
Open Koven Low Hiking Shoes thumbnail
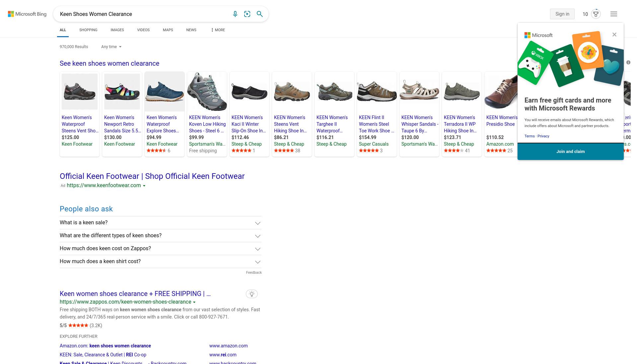(207, 92)
